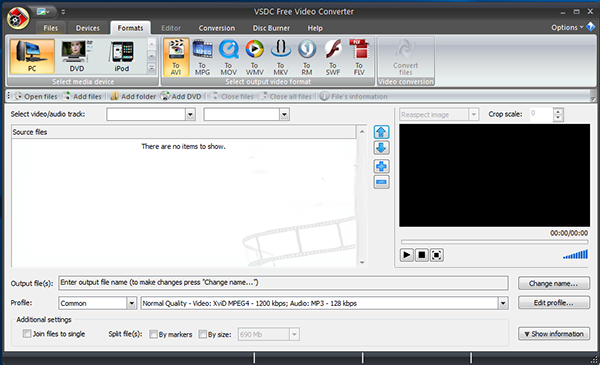Screen dimensions: 600x365
Task: Click Close all files in toolbar
Action: tap(287, 96)
